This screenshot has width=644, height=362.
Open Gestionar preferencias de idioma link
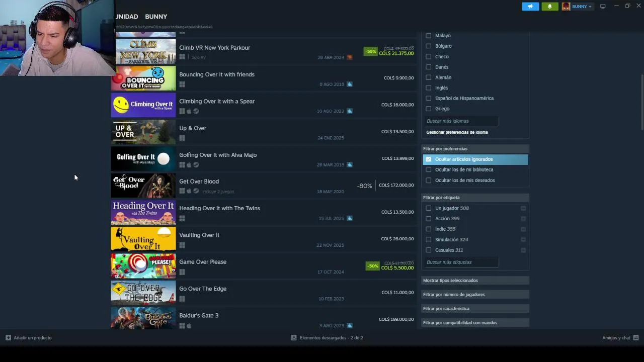[x=457, y=132]
